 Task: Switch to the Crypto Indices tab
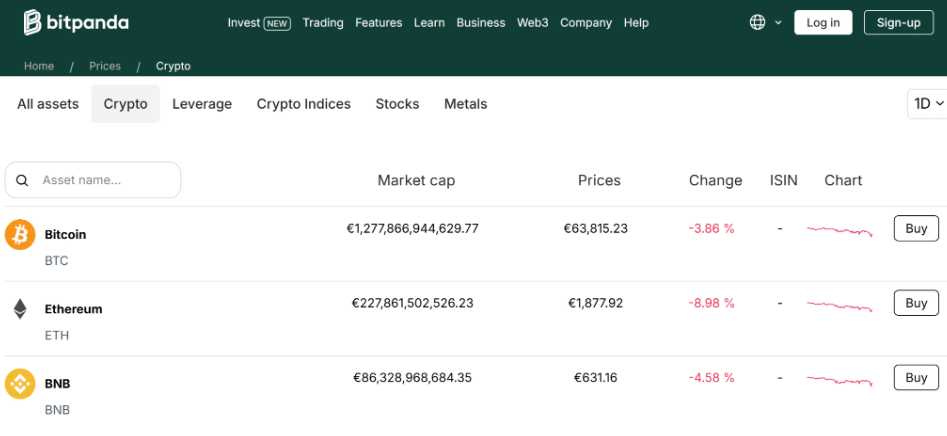304,104
